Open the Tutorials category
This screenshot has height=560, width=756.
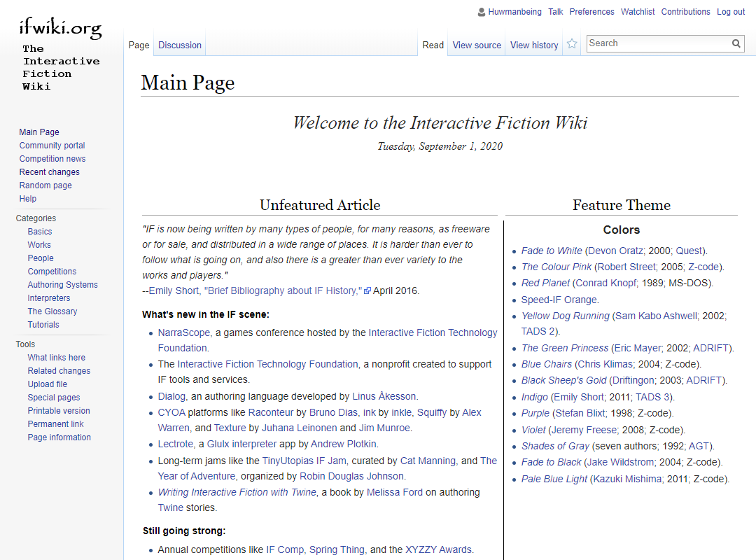tap(43, 325)
